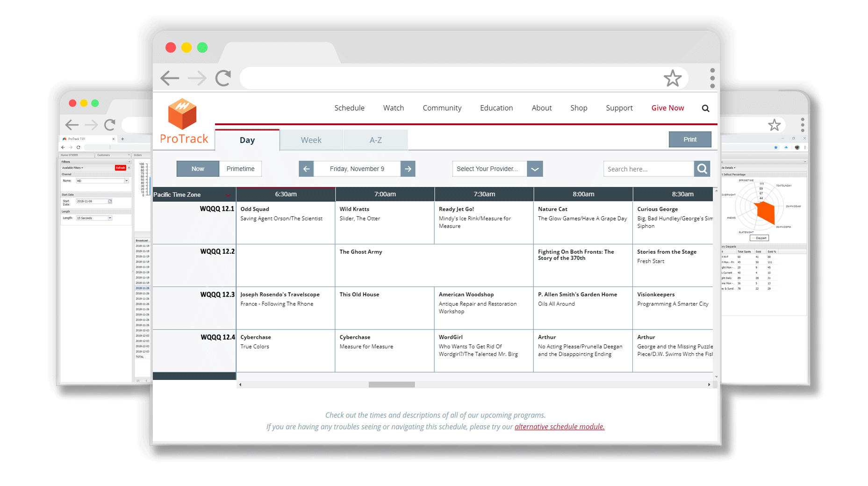
Task: Go back in the front browser window
Action: (x=170, y=78)
